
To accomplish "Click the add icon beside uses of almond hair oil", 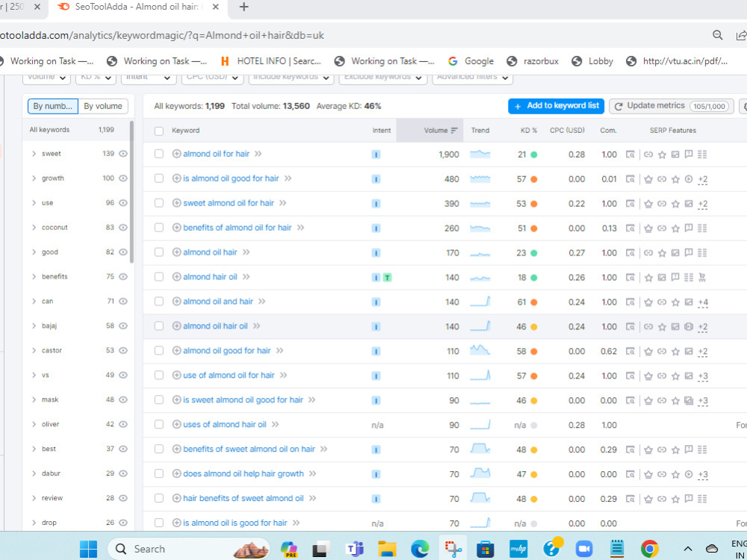I will coord(176,424).
